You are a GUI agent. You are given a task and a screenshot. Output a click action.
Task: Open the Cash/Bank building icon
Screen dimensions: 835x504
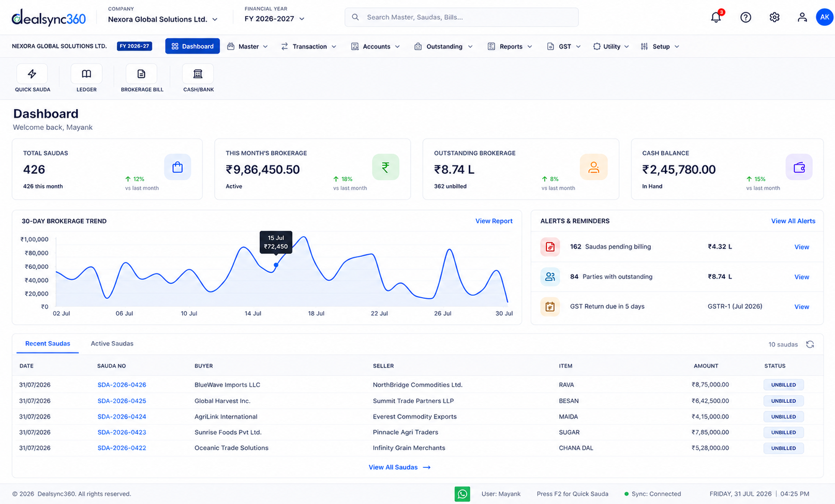click(x=198, y=74)
